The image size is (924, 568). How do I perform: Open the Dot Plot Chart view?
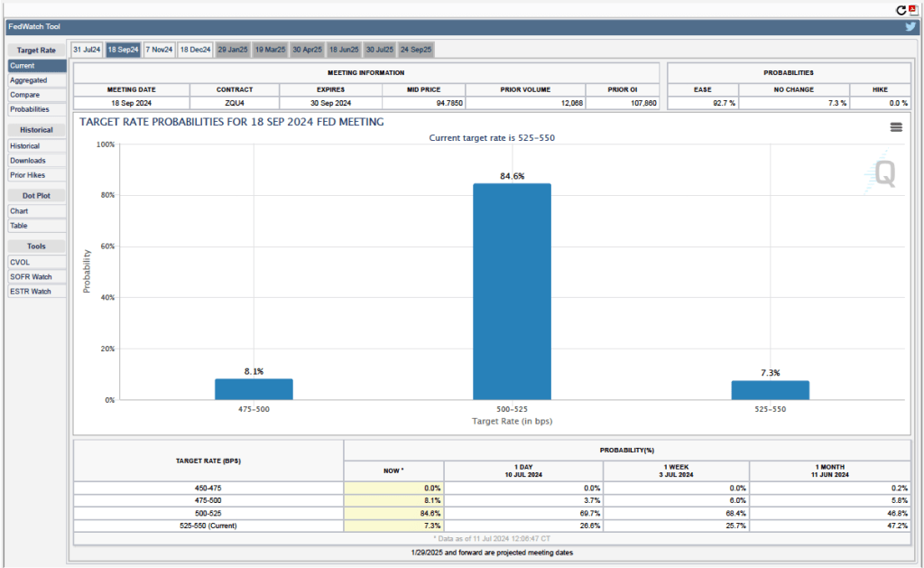pyautogui.click(x=20, y=210)
